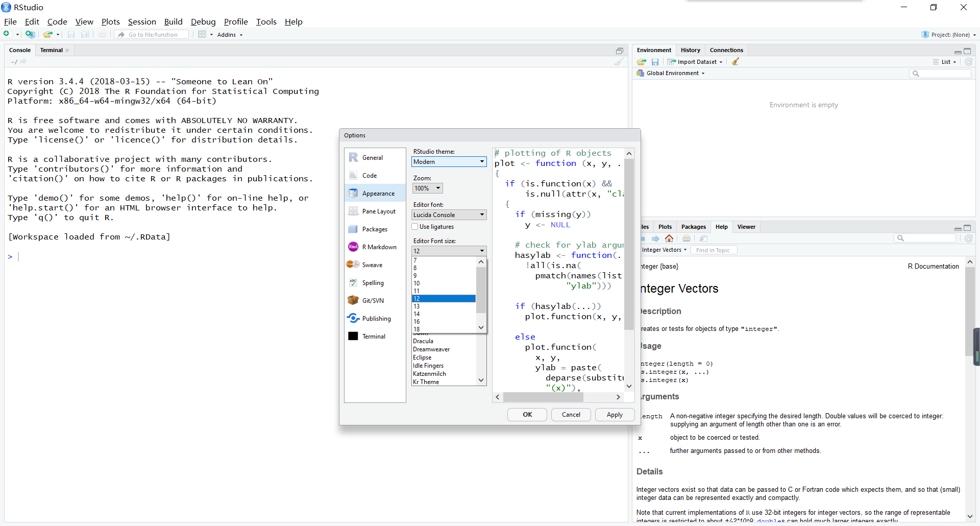Go forward in Help pane
The image size is (980, 526).
pyautogui.click(x=655, y=238)
